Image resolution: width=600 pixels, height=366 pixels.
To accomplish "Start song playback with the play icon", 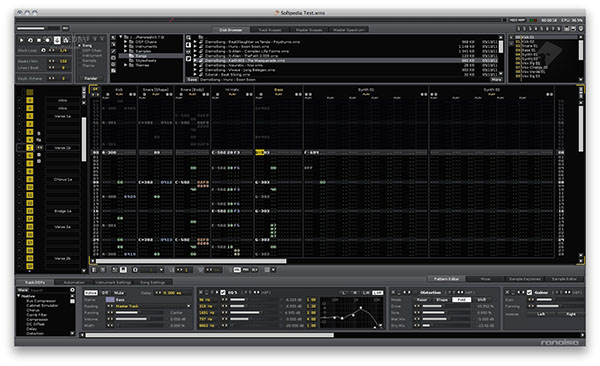I will (x=21, y=40).
